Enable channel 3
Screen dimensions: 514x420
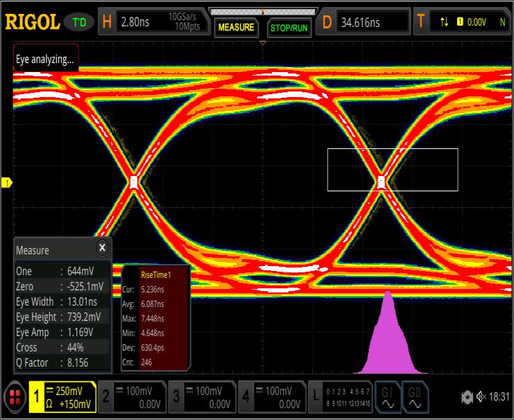pyautogui.click(x=201, y=397)
